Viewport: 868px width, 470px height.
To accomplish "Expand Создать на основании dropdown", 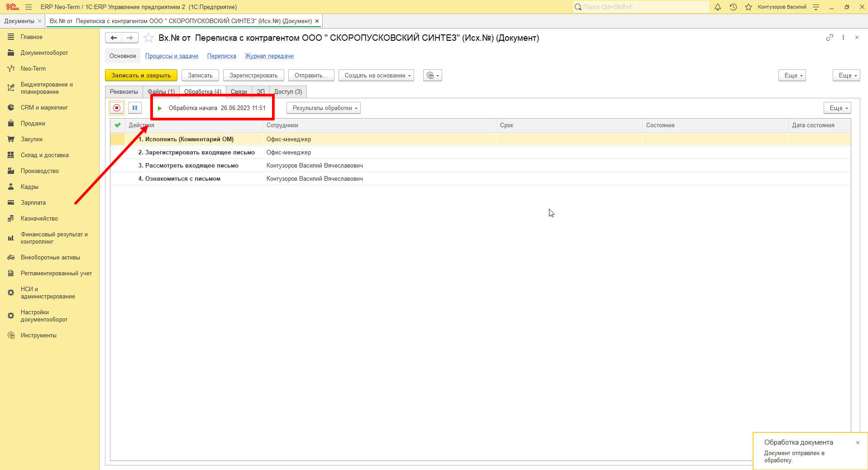I will 376,75.
